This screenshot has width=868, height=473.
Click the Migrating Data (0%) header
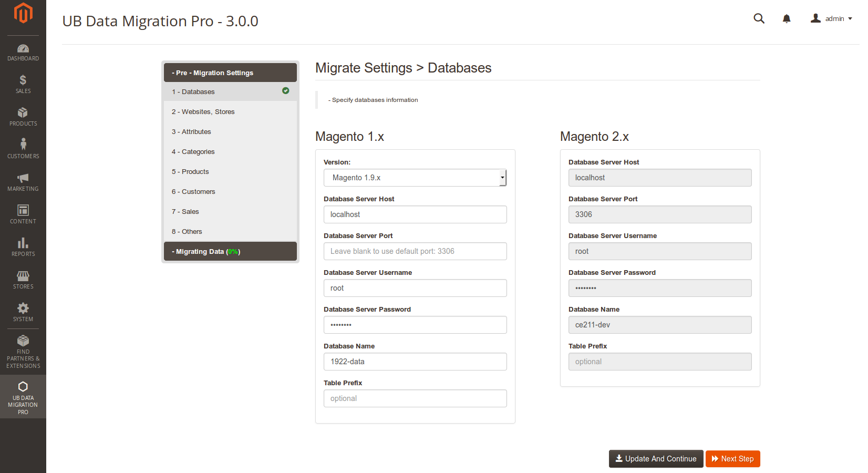[230, 251]
